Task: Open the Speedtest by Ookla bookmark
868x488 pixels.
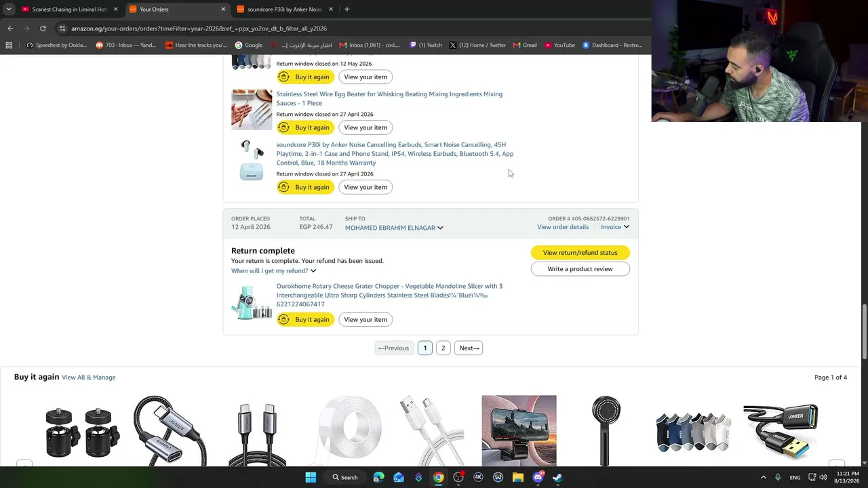Action: 56,45
